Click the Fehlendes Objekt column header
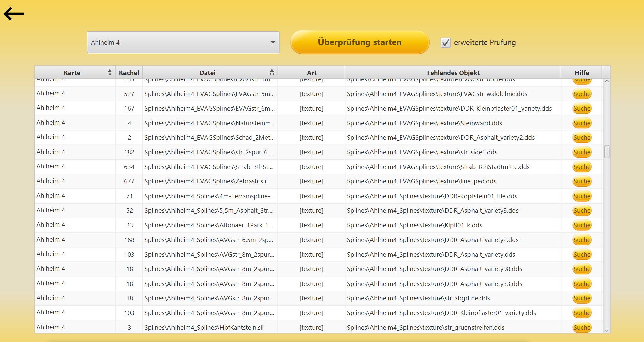 pos(453,73)
